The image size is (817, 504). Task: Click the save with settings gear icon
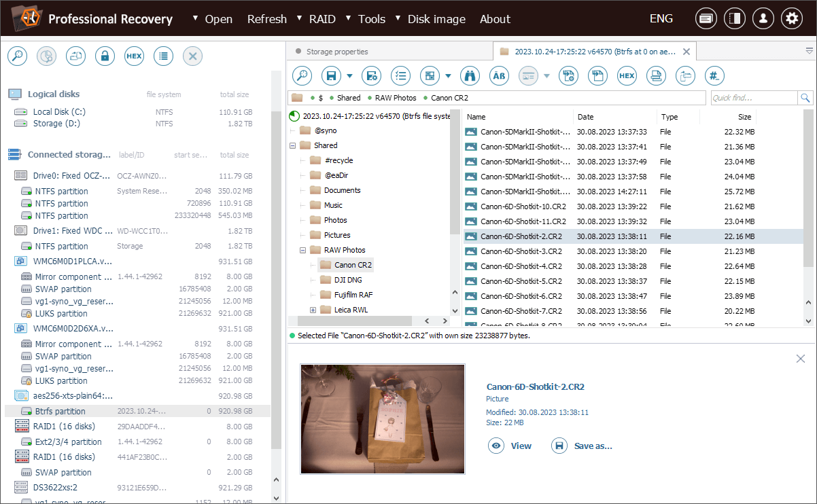[371, 75]
